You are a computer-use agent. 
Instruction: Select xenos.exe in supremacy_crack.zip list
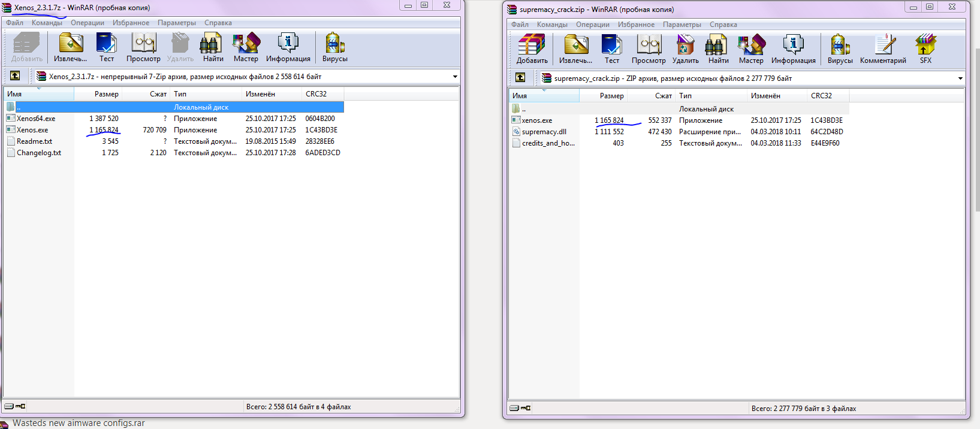[x=680, y=120]
